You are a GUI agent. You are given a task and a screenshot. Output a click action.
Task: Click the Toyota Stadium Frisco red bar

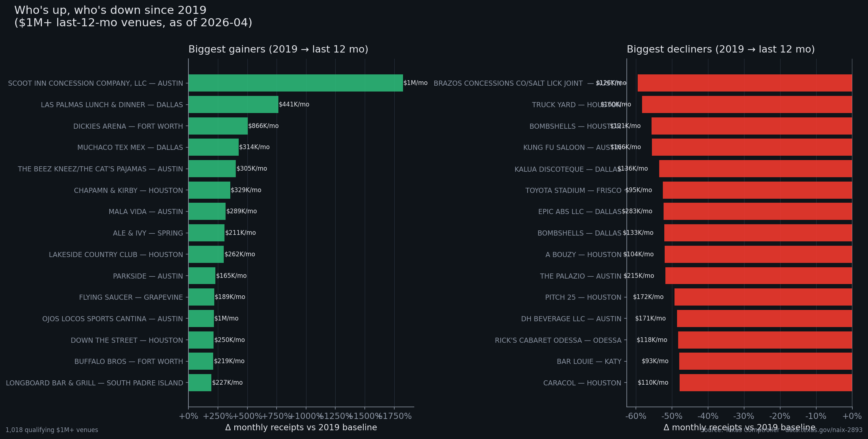pyautogui.click(x=757, y=190)
